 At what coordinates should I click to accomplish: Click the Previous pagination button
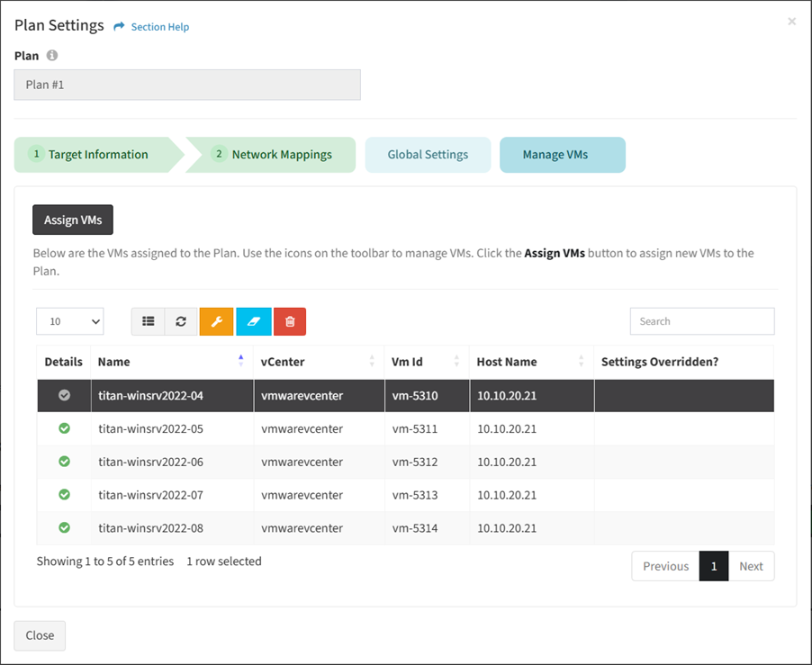(x=665, y=566)
